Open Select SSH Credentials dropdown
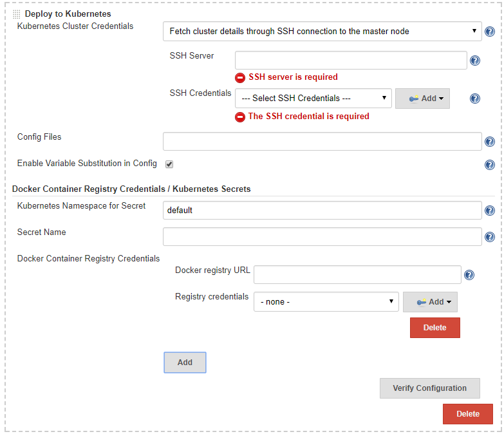Viewport: 504px width, 434px height. [x=313, y=98]
